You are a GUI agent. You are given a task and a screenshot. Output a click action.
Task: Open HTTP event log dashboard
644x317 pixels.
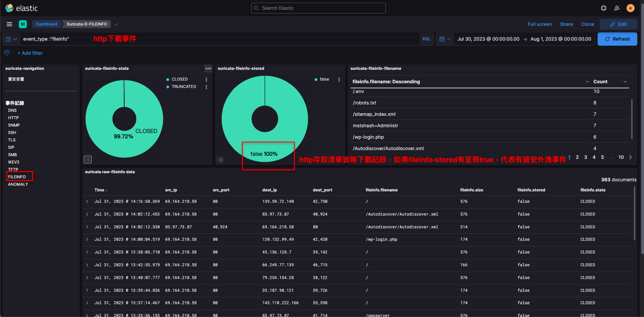coord(13,118)
